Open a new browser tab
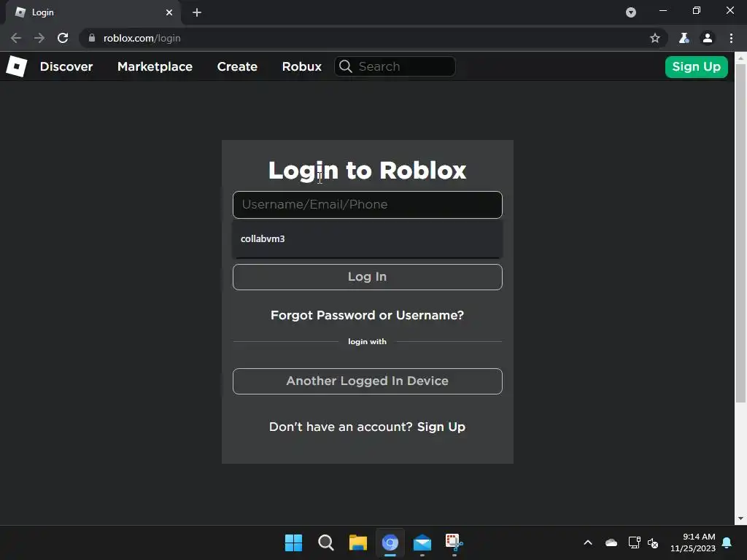 [x=197, y=12]
